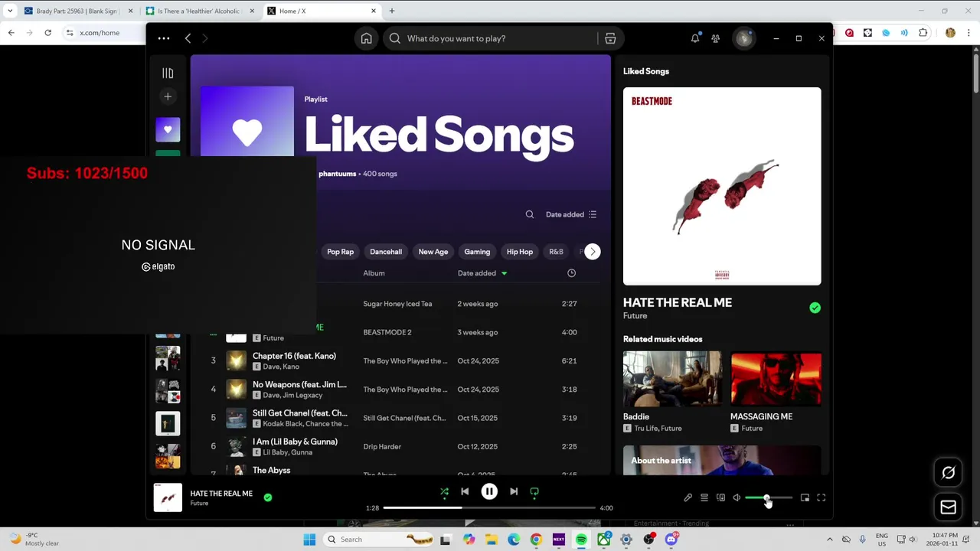Open album art thumbnail in the player bar
This screenshot has height=551, width=980.
click(x=168, y=497)
